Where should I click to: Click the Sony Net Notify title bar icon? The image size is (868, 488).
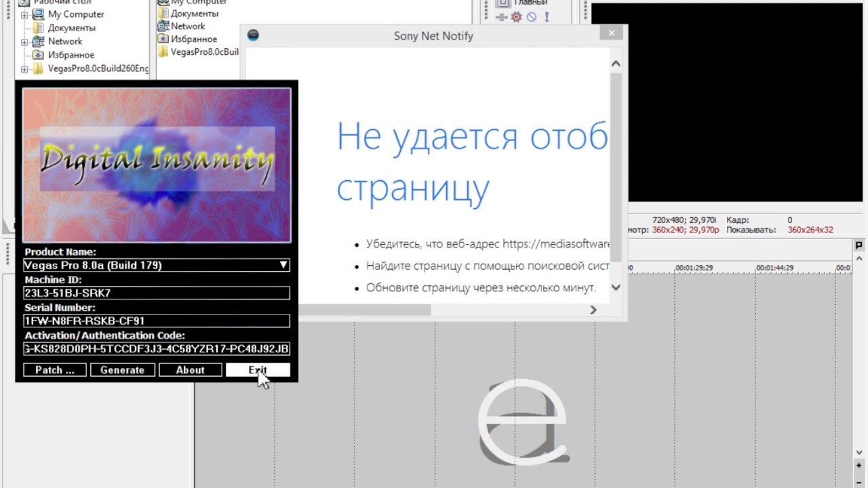[253, 35]
